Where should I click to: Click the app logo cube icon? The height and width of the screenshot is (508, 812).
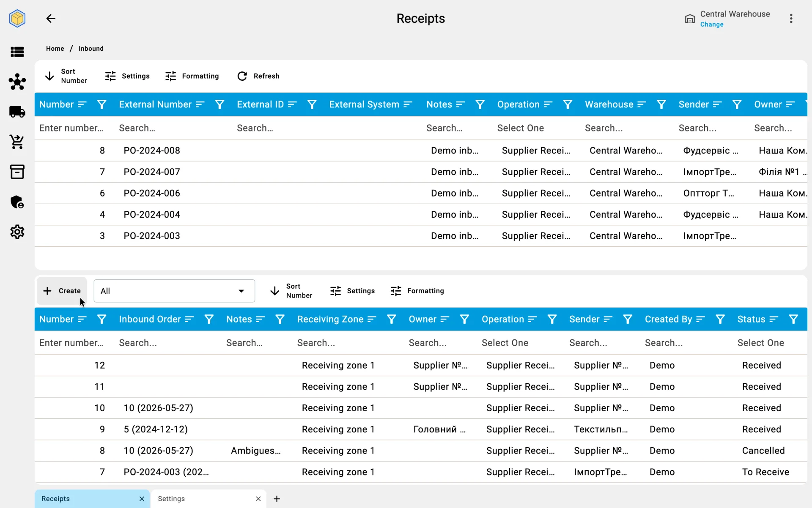(x=17, y=19)
